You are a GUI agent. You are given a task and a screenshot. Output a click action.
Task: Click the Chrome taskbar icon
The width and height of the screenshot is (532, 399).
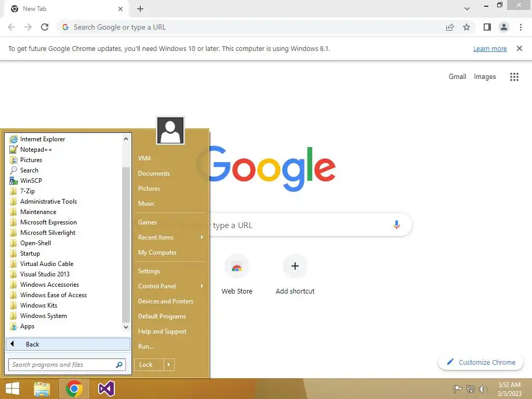click(74, 389)
